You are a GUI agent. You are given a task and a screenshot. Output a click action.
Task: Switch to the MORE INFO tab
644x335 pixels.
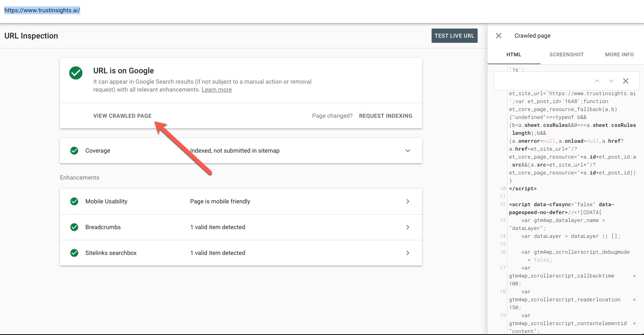pyautogui.click(x=619, y=55)
